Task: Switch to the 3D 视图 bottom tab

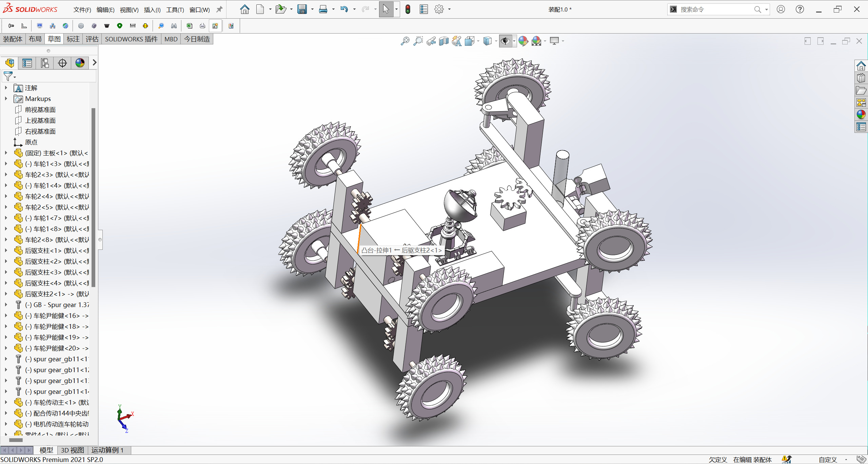Action: tap(72, 450)
